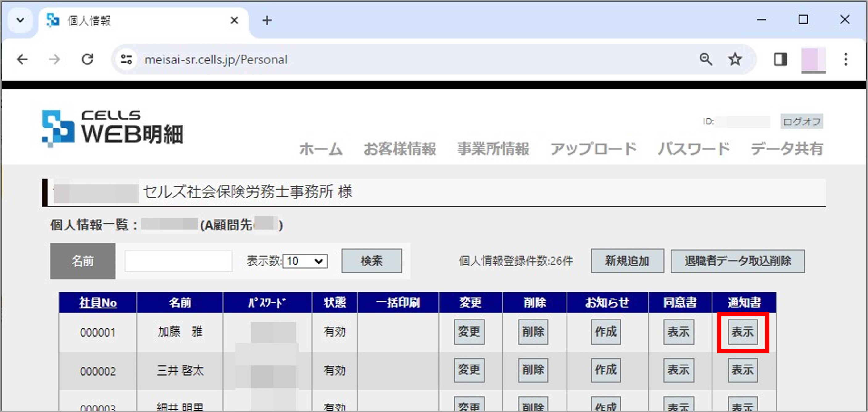
Task: Click 表示 in 通知書 column for 加藤 雅
Action: click(742, 332)
